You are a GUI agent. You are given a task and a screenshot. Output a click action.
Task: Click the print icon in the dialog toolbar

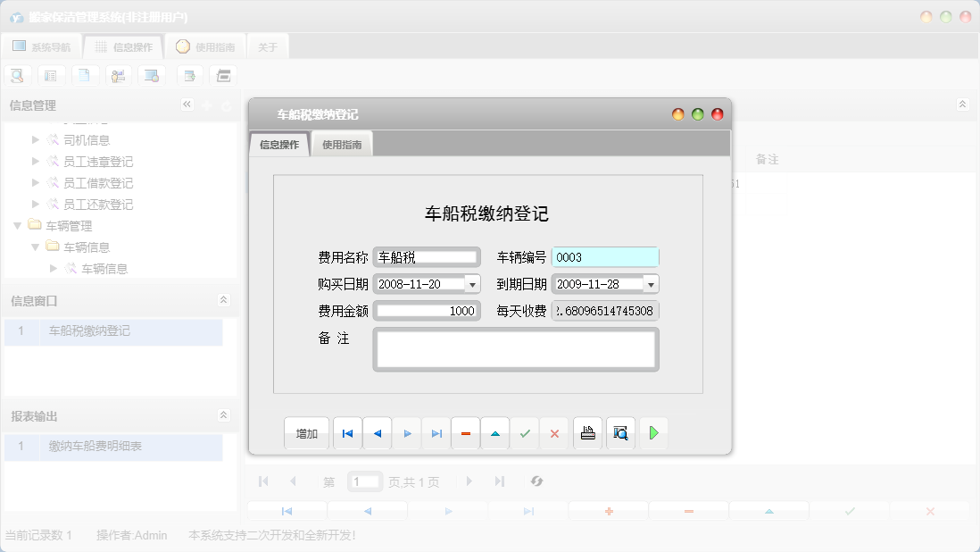click(x=587, y=433)
